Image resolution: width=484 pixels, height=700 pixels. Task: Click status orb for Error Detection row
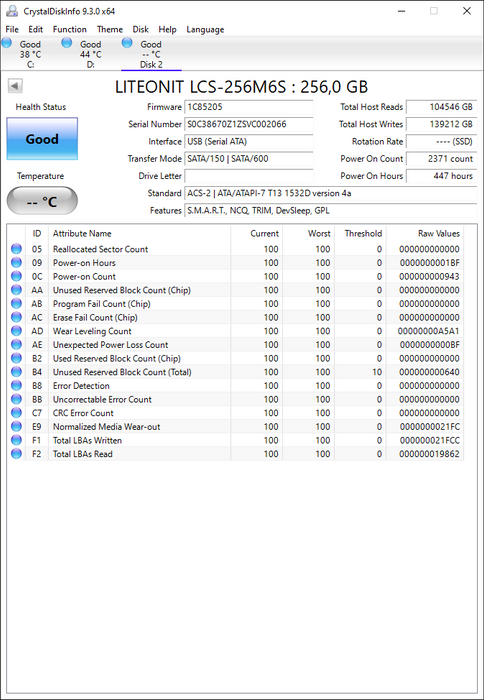(x=17, y=386)
